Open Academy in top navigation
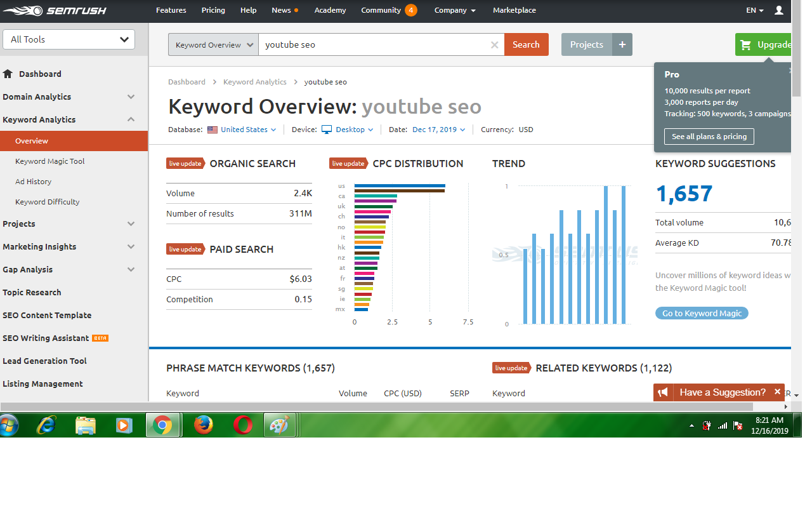812x508 pixels. (331, 10)
